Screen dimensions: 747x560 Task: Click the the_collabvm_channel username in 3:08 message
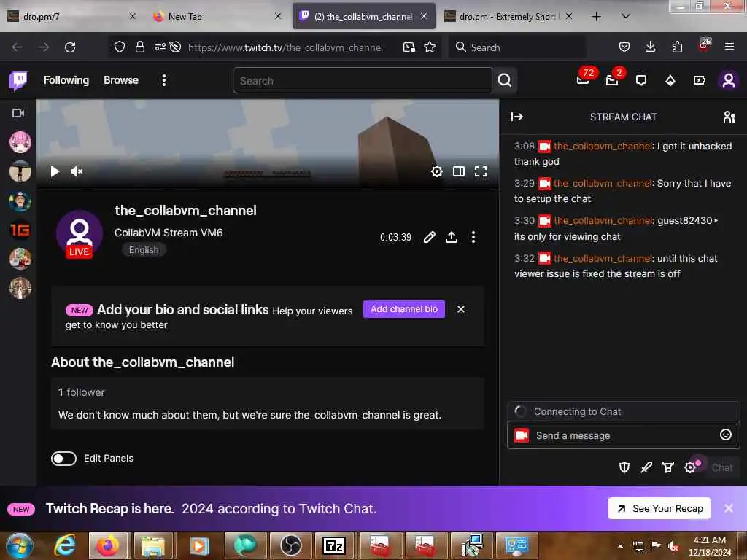tap(602, 146)
